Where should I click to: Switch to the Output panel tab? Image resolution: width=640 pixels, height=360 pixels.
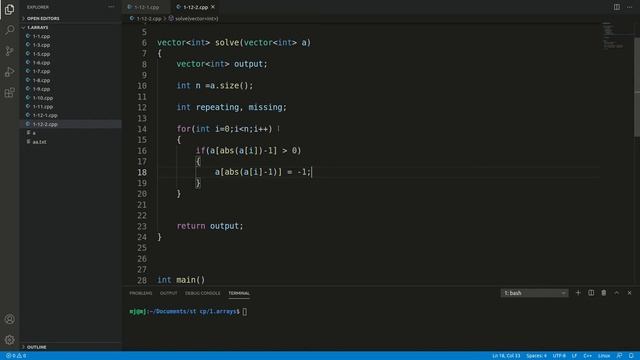click(x=169, y=293)
